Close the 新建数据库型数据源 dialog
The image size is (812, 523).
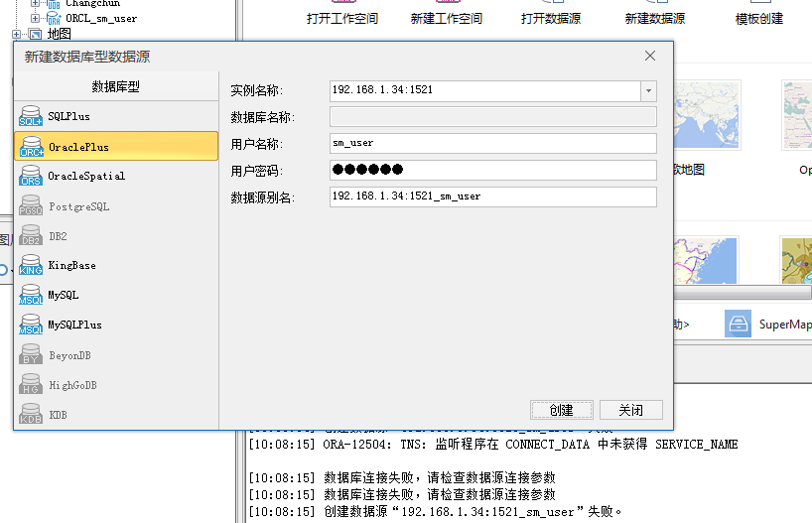650,56
